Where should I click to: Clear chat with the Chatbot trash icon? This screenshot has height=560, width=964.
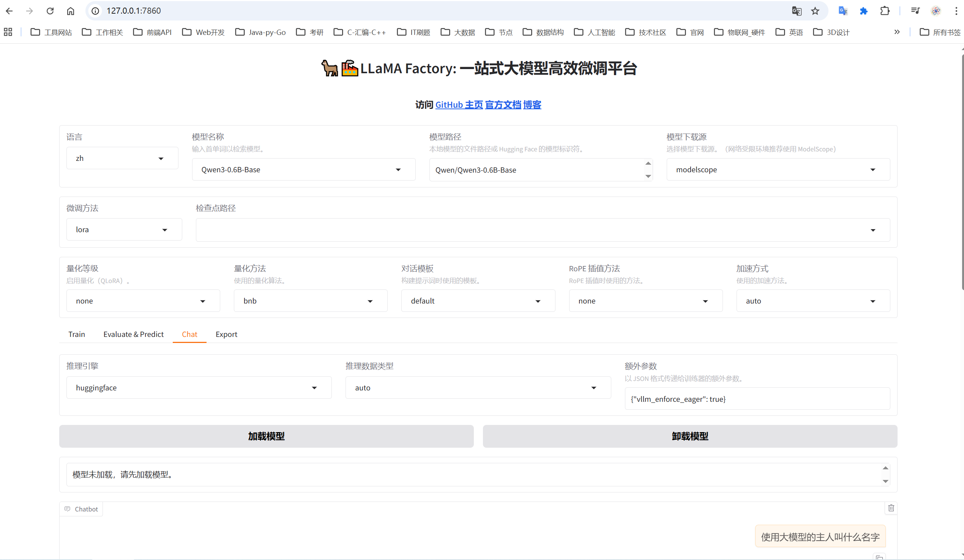(x=891, y=508)
